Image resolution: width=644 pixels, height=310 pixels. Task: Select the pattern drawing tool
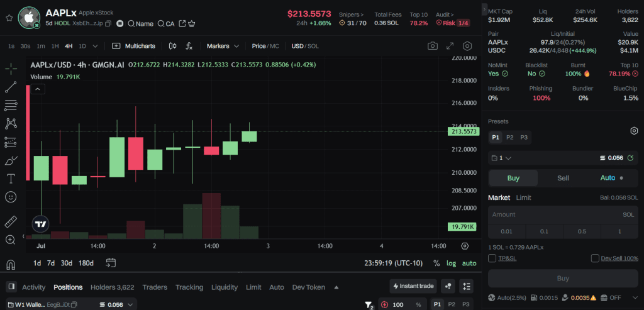tap(11, 123)
